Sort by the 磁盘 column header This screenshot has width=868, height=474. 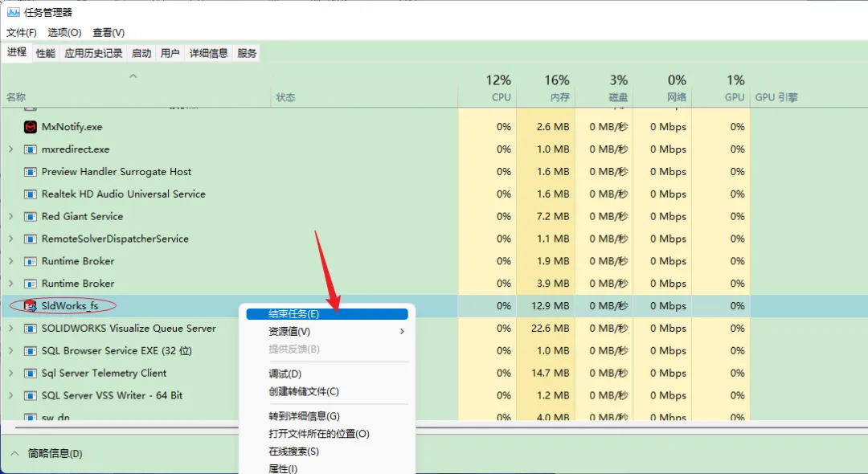pos(618,97)
